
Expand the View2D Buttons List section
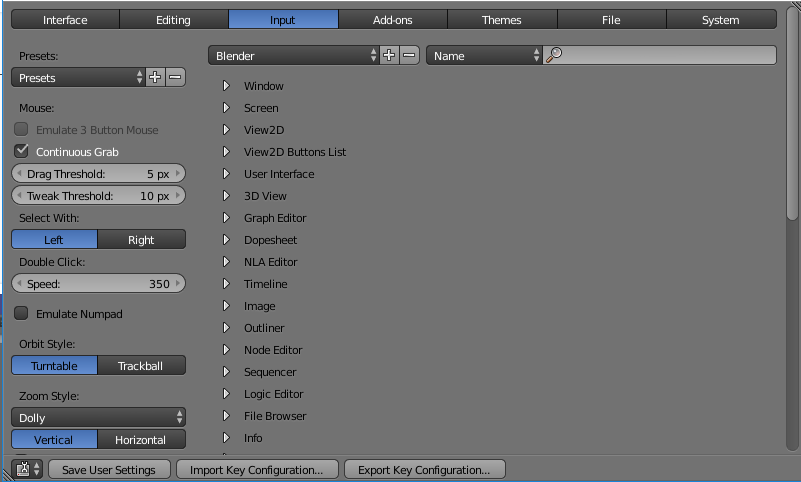pos(226,152)
